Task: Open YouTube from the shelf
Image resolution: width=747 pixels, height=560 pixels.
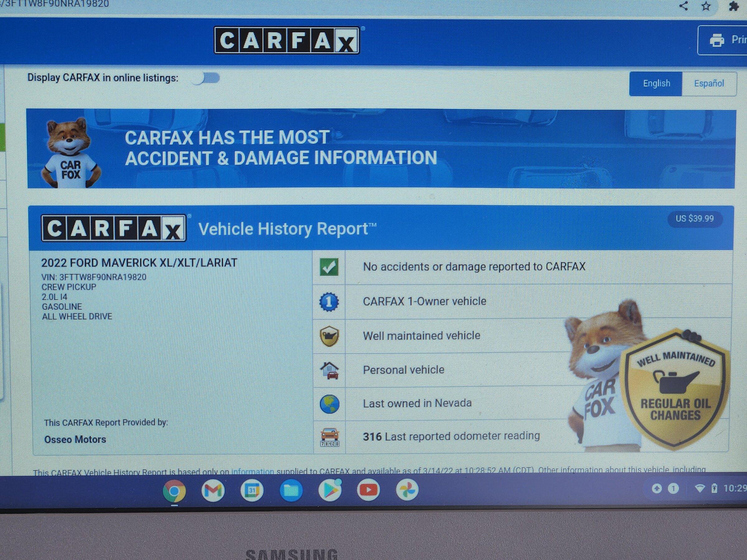Action: 369,489
